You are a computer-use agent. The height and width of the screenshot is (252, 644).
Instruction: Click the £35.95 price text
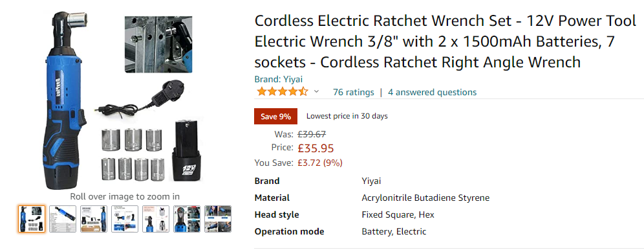[316, 148]
